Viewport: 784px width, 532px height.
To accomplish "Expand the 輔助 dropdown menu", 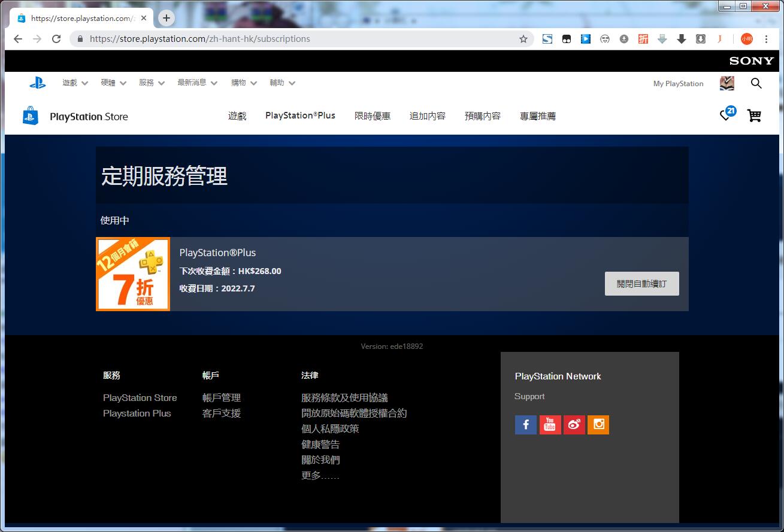I will [282, 83].
